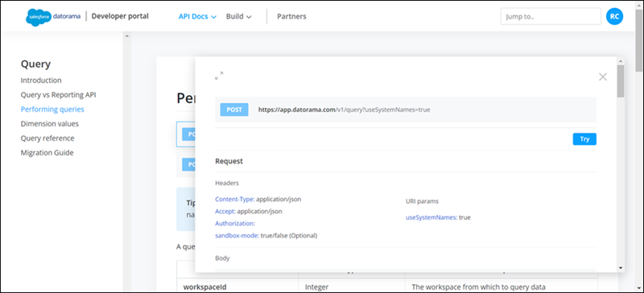
Task: Close the POST request panel with X
Action: tap(602, 76)
